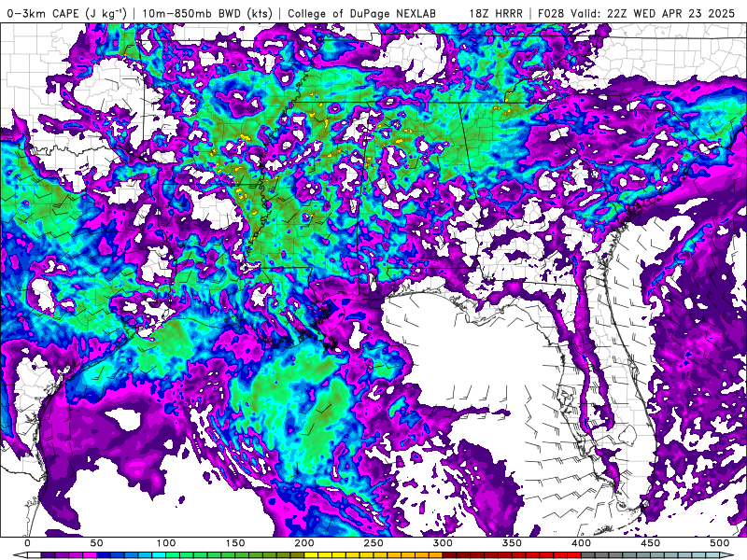Click the '150' label on the color scale

(x=235, y=543)
